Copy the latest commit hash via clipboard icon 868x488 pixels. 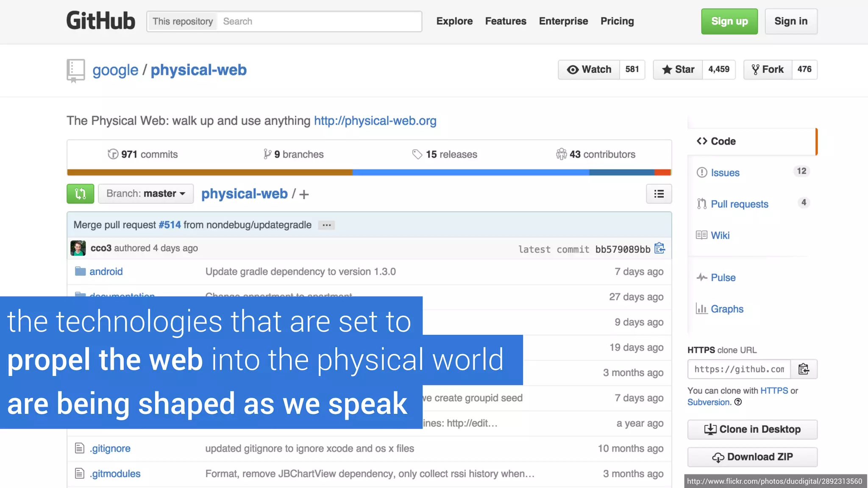click(659, 248)
